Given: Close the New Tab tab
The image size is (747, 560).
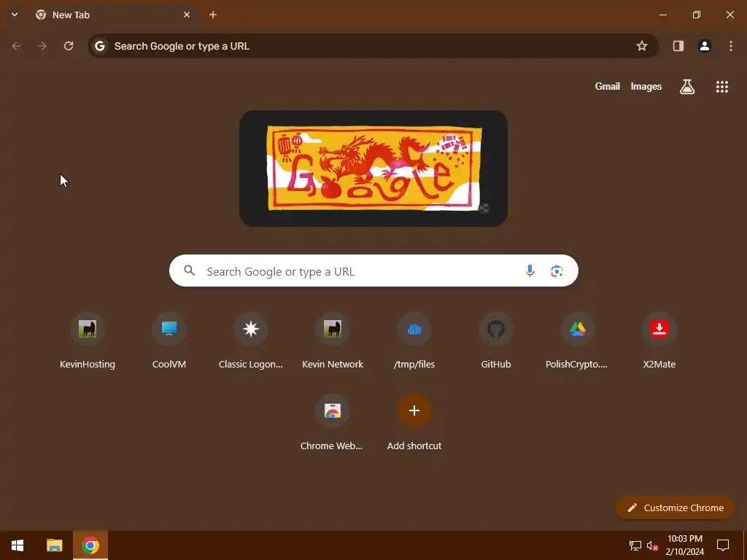Looking at the screenshot, I should pyautogui.click(x=187, y=15).
